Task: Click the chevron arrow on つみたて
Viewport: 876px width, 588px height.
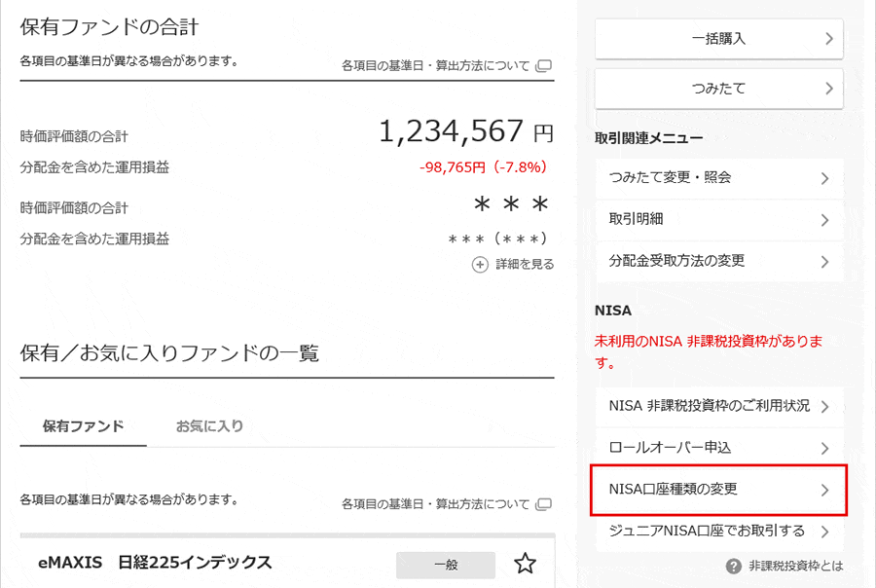Action: click(828, 89)
